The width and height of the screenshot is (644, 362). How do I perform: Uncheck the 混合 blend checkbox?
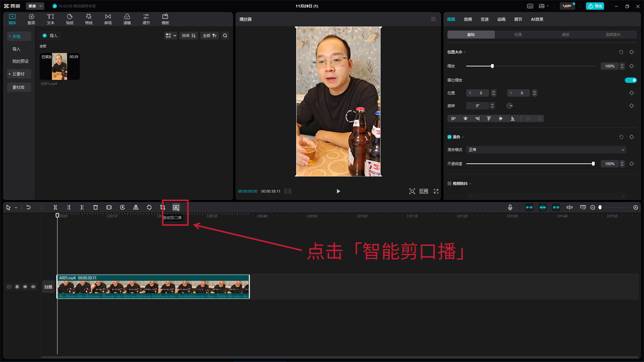tap(450, 137)
